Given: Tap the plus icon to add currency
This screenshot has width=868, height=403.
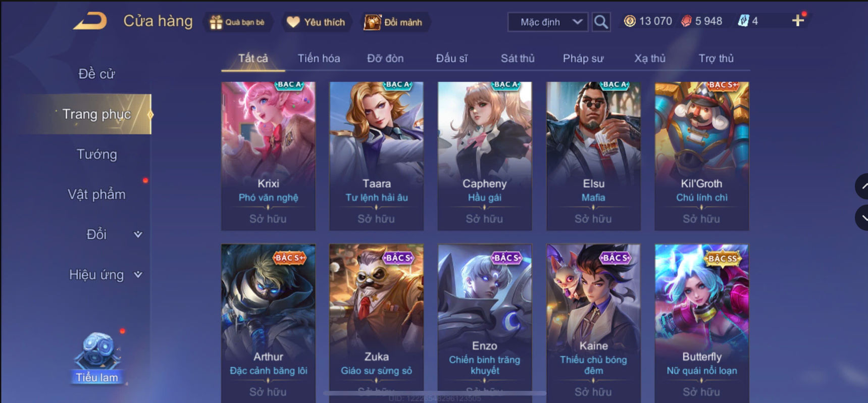Looking at the screenshot, I should coord(798,21).
